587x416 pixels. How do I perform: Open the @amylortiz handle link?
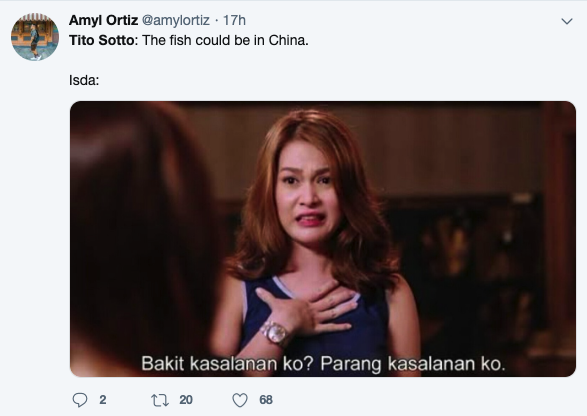click(x=176, y=20)
